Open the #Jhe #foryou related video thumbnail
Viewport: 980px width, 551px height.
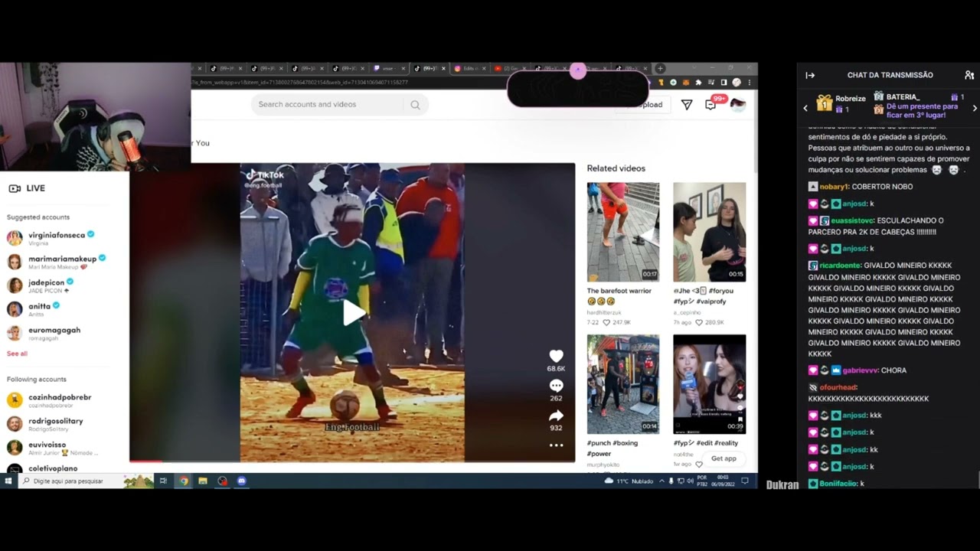point(709,232)
